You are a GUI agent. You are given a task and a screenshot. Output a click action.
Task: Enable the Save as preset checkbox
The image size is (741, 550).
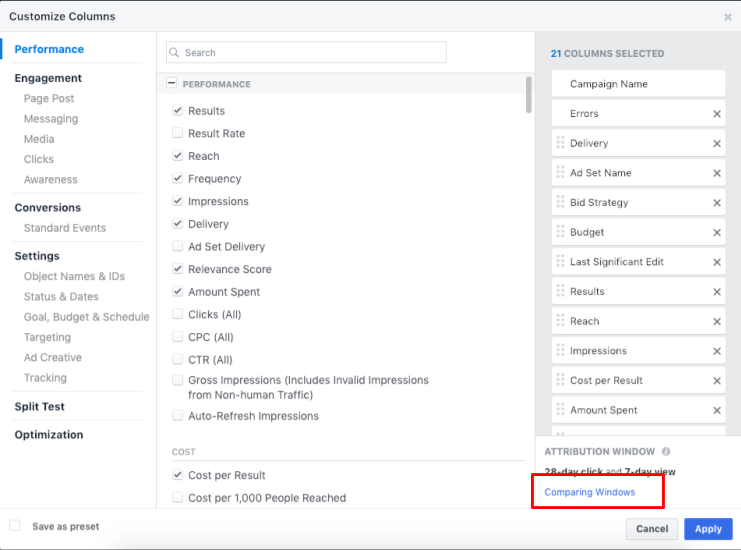[x=15, y=525]
